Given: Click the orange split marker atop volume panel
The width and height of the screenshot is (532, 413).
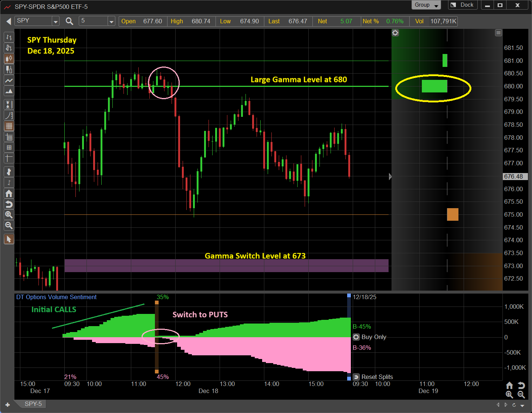Looking at the screenshot, I should pos(157,302).
